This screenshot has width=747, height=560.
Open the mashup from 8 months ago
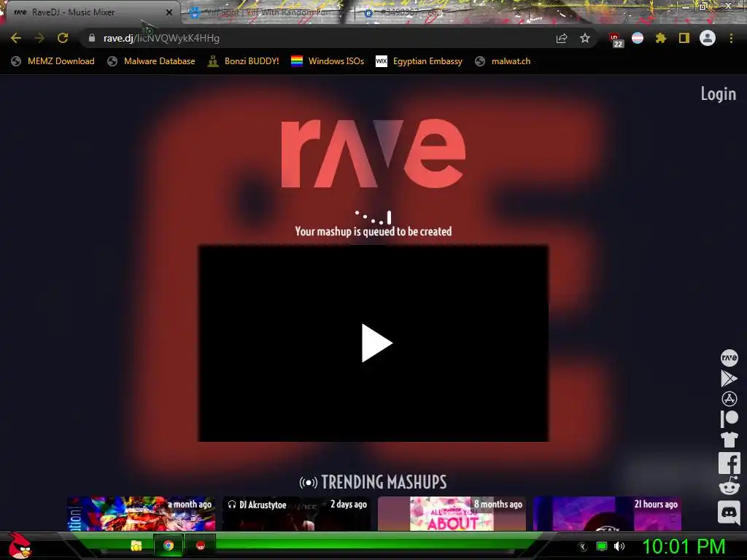tap(452, 513)
